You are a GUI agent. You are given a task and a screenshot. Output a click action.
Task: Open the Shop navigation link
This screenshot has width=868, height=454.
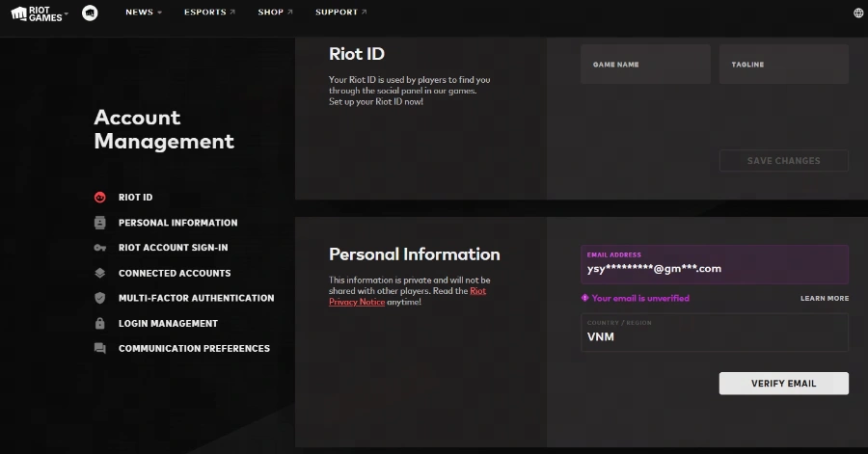point(275,13)
